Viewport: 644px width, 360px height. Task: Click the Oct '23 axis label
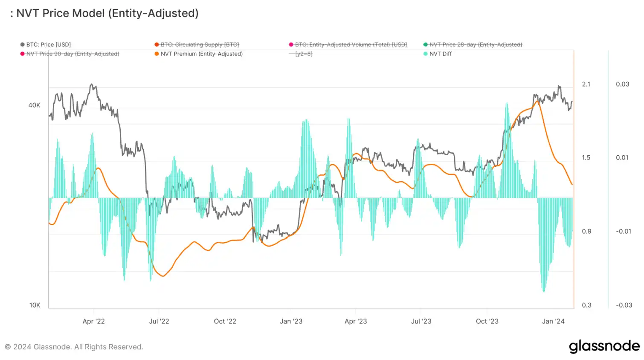(487, 321)
